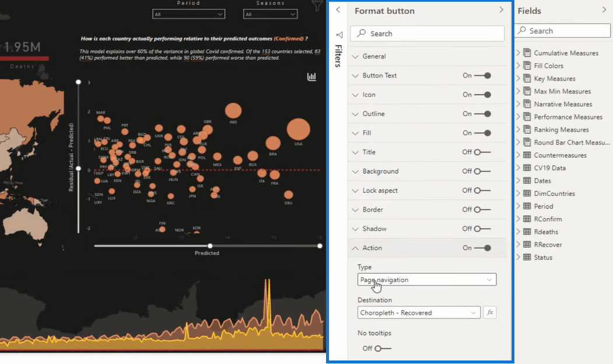The image size is (613, 364).
Task: Expand the Button Text section chevron
Action: coord(355,76)
